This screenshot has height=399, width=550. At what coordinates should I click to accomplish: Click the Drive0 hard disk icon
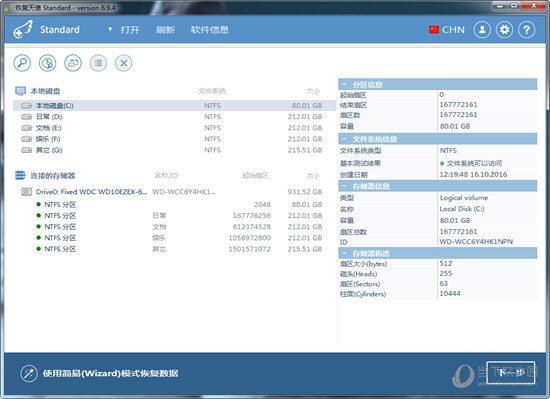pyautogui.click(x=26, y=191)
